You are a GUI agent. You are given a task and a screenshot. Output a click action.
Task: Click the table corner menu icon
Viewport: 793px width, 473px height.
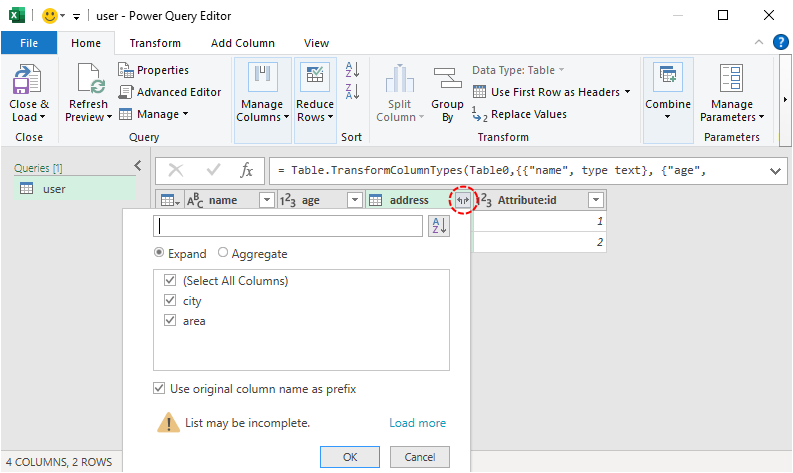point(170,201)
